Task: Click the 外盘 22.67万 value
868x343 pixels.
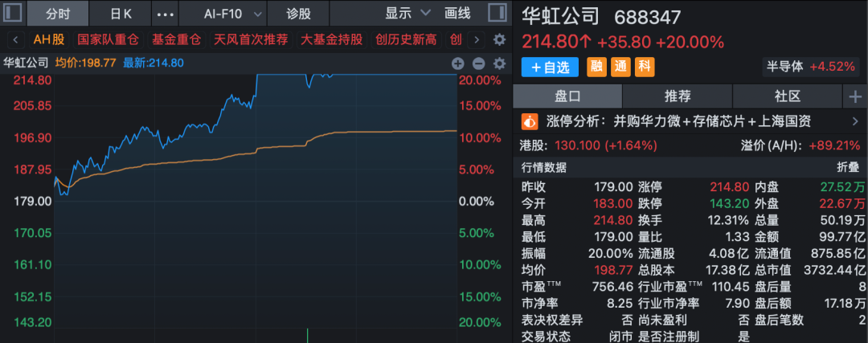Action: 843,203
